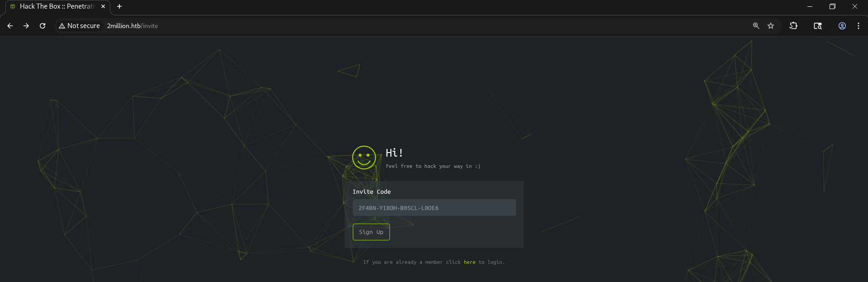Close the browser window

coord(855,6)
